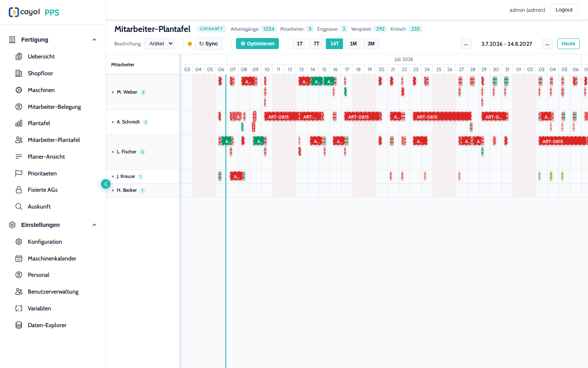Open the Beschriftung Artikel dropdown
Screen dimensions: 588x368
click(x=159, y=44)
